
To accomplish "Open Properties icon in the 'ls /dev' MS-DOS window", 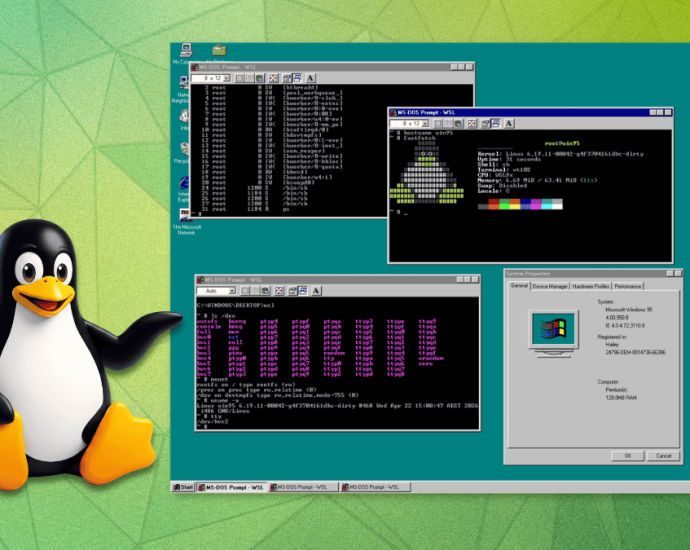I will point(293,291).
